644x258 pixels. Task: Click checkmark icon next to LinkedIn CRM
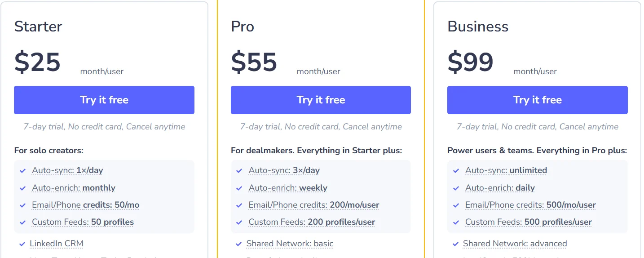22,244
